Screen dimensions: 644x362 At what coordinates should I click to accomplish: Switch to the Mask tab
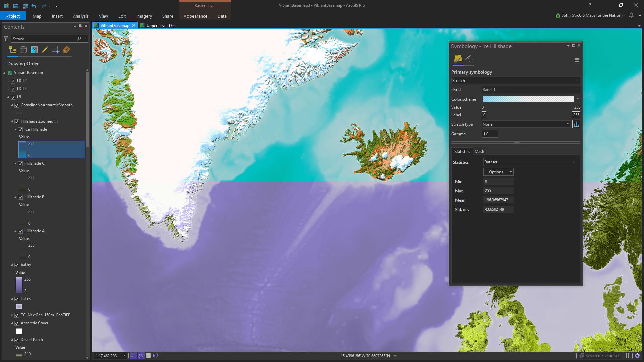[479, 152]
